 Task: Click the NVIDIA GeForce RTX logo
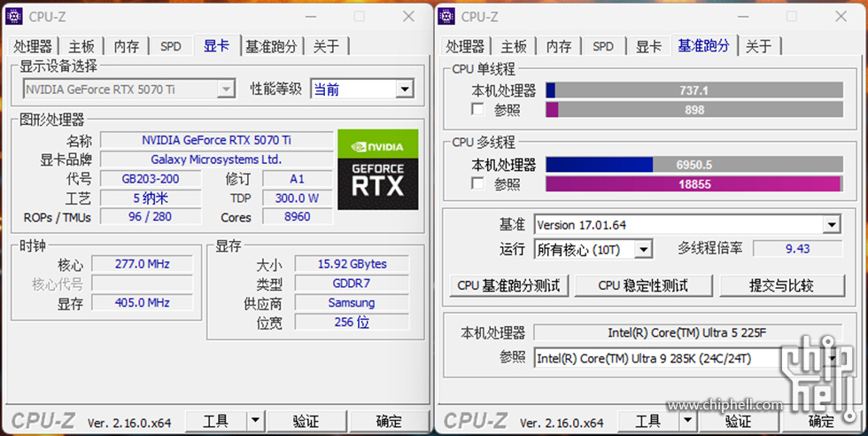[378, 169]
